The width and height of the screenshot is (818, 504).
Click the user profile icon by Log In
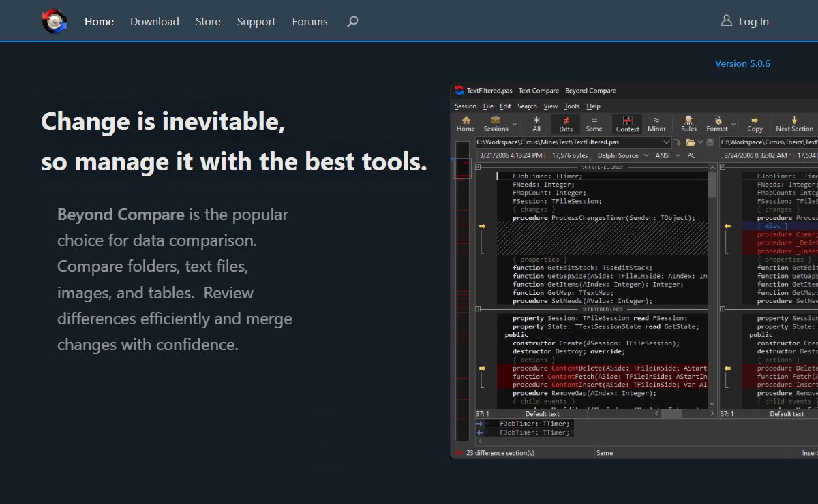click(x=727, y=21)
